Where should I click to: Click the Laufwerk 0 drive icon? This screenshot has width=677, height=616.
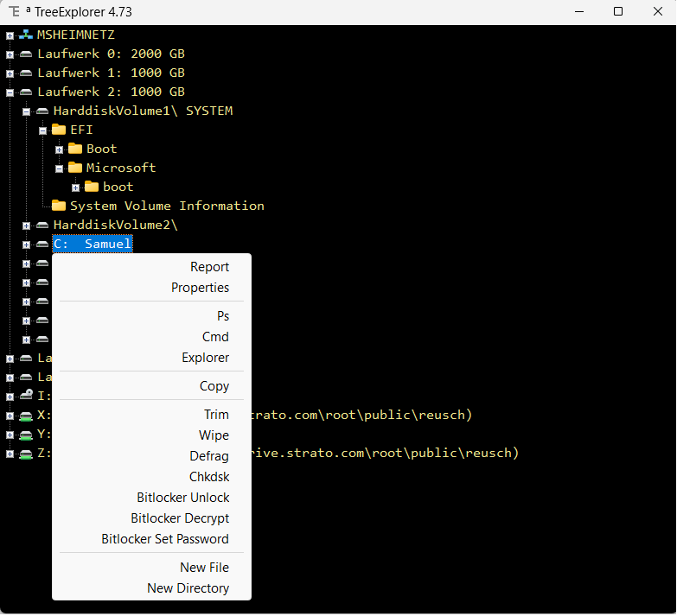tap(26, 54)
